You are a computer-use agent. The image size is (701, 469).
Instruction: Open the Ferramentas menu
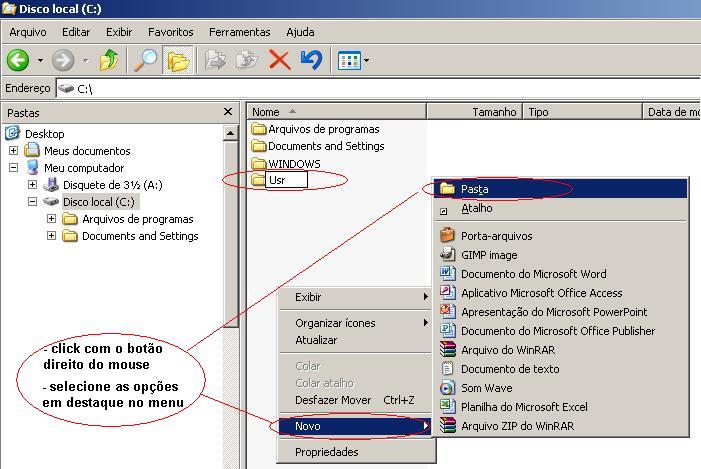click(239, 32)
